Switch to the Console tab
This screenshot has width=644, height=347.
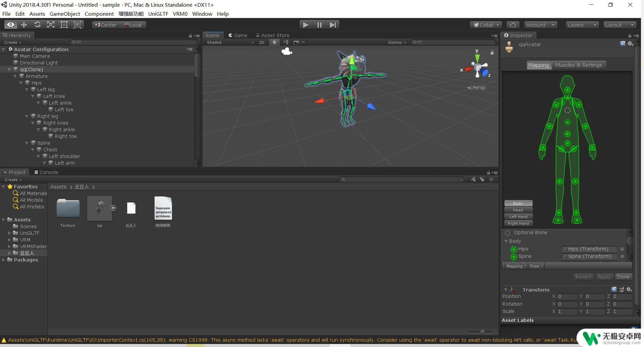coord(46,172)
